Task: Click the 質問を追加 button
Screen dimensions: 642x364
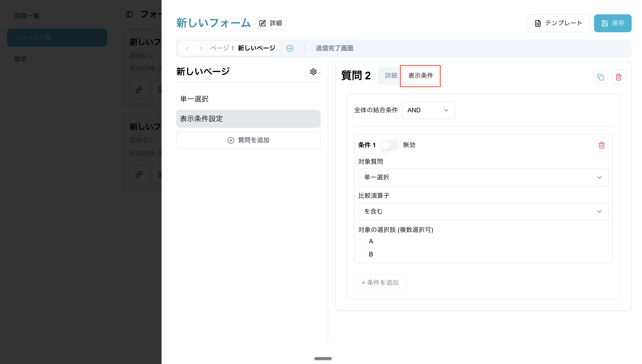Action: pos(248,140)
